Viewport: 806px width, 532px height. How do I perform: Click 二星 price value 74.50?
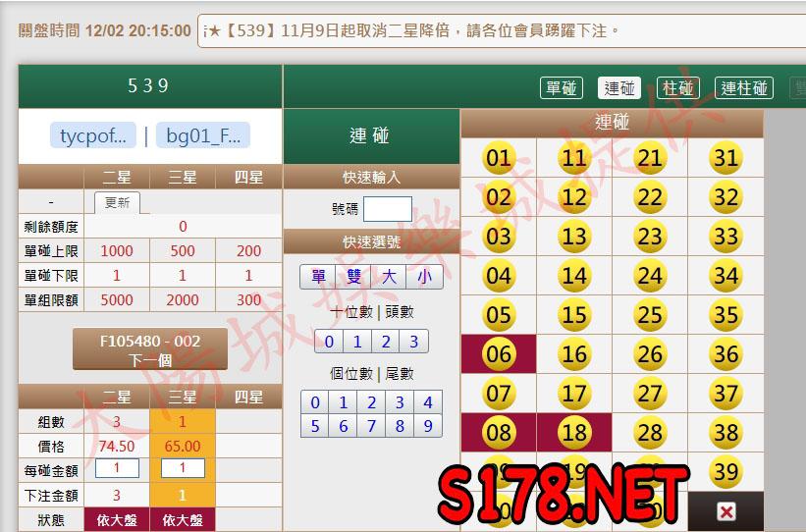tap(117, 447)
